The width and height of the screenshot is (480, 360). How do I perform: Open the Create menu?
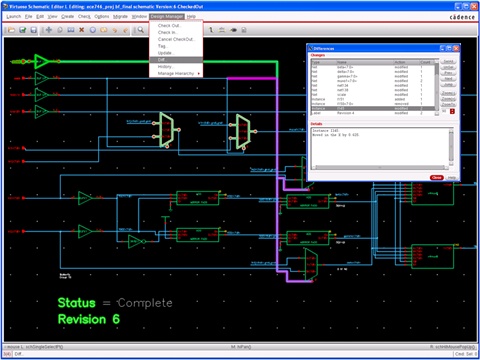[68, 16]
